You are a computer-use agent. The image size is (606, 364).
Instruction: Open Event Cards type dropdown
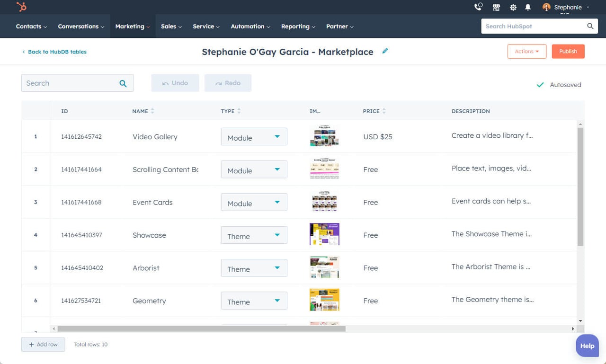pos(254,202)
